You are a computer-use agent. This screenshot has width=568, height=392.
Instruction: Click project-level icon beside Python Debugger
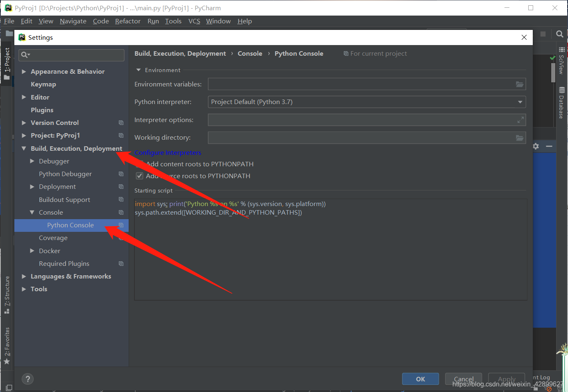pyautogui.click(x=121, y=174)
